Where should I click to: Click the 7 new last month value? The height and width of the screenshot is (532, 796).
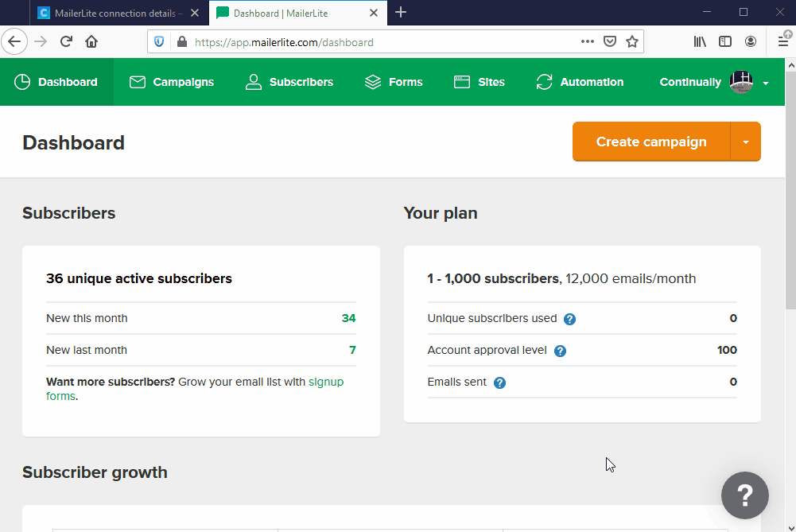click(x=352, y=350)
